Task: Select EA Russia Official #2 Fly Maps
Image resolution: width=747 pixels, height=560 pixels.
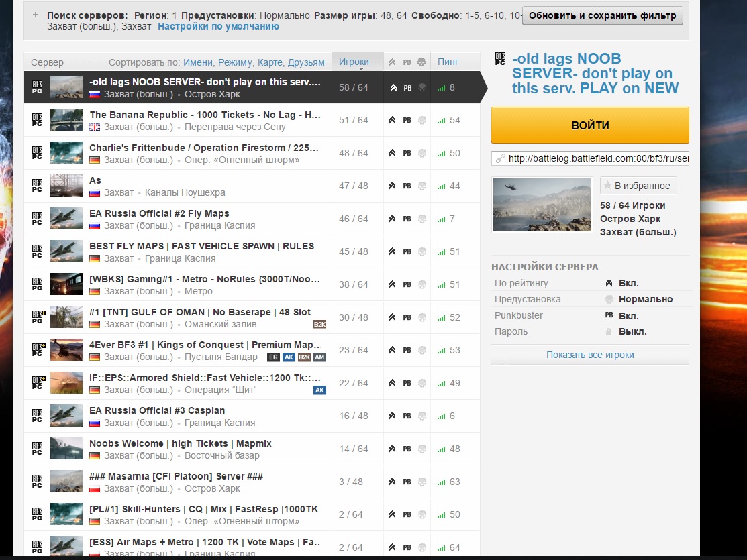Action: [x=252, y=219]
